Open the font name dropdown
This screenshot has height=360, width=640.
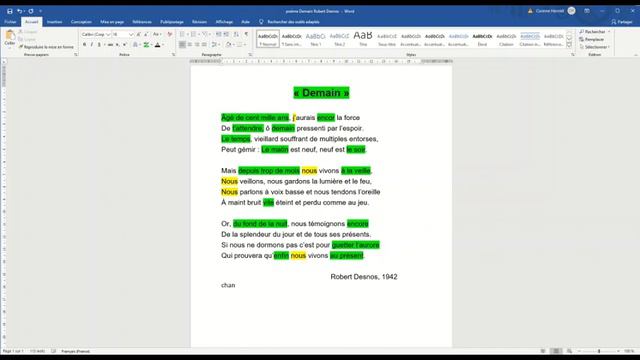coord(108,34)
